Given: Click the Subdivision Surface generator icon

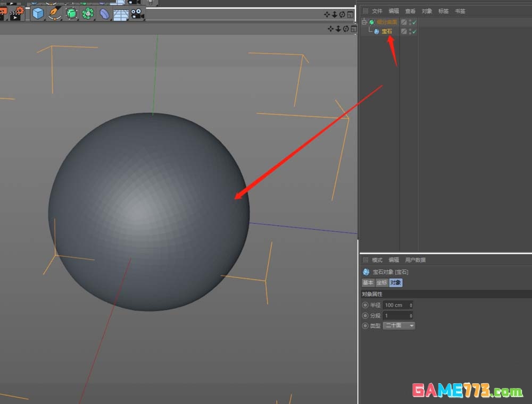Looking at the screenshot, I should pos(71,13).
